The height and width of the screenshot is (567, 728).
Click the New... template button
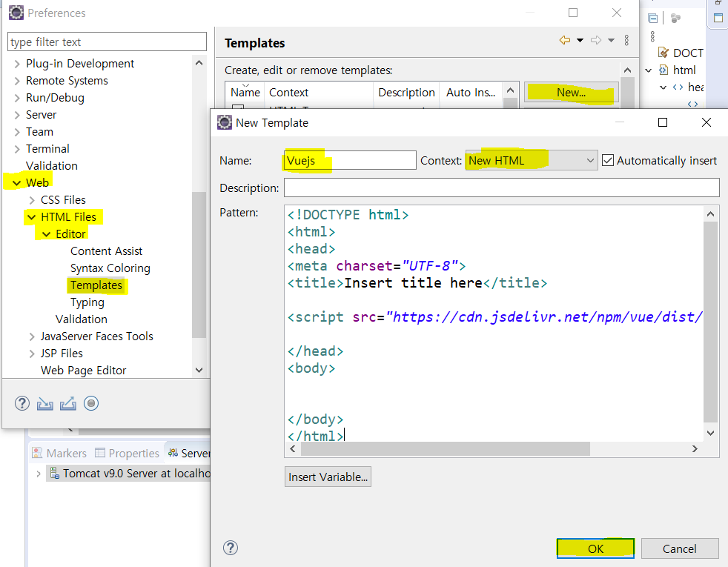pyautogui.click(x=572, y=93)
